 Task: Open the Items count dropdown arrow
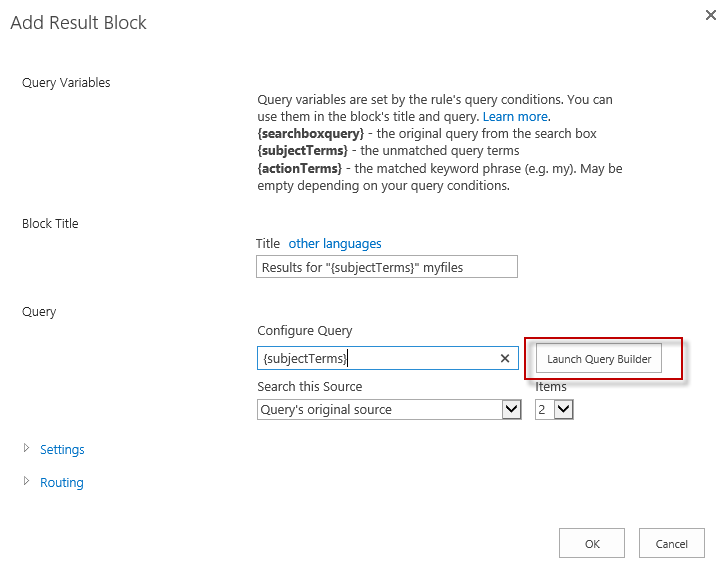(563, 409)
